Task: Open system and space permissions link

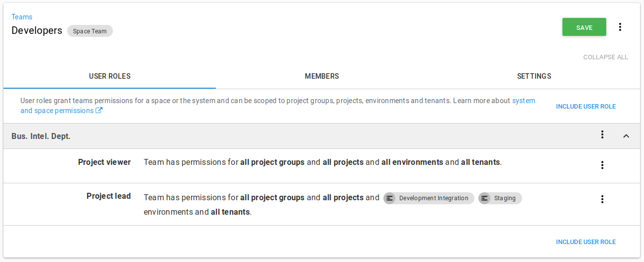Action: point(57,111)
